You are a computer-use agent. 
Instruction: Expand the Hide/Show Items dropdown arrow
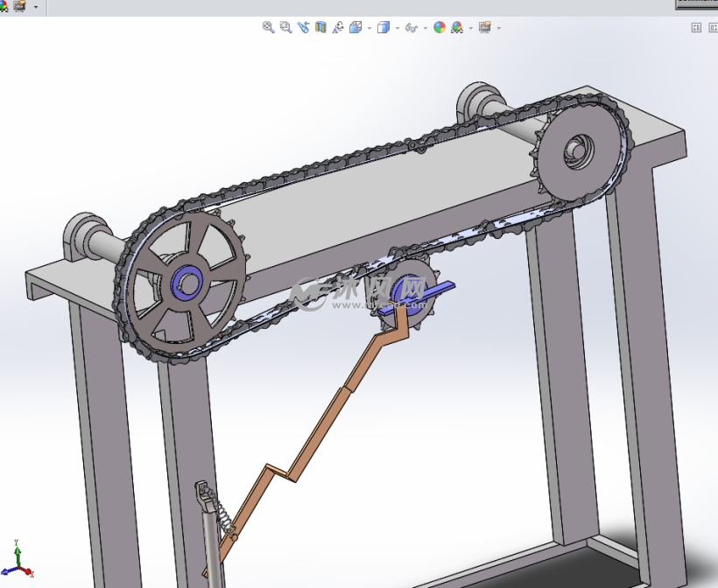pyautogui.click(x=426, y=28)
